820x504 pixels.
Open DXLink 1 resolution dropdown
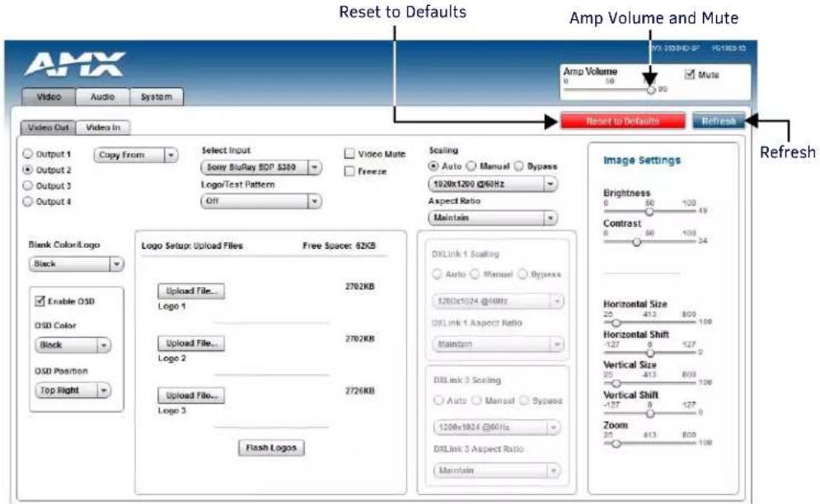pos(498,301)
